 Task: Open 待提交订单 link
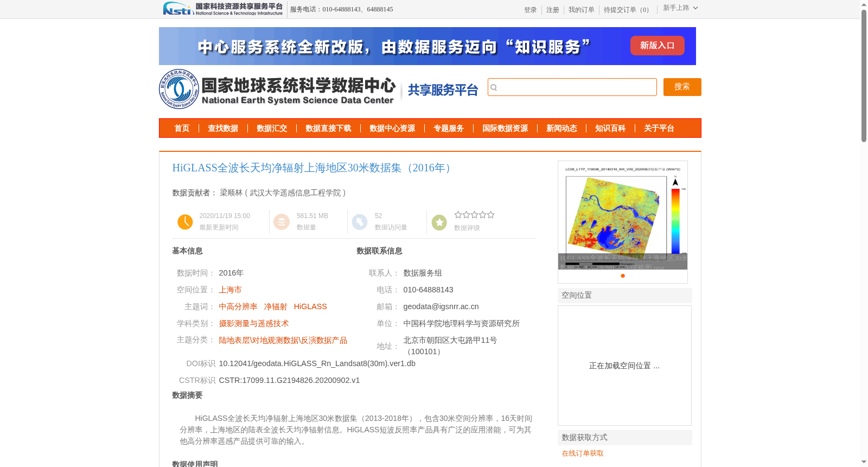[628, 10]
